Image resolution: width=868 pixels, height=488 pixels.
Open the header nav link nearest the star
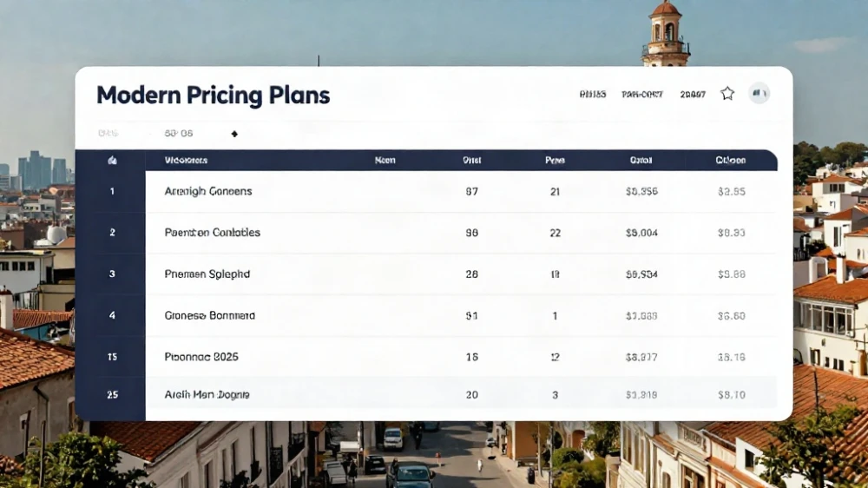(x=693, y=95)
